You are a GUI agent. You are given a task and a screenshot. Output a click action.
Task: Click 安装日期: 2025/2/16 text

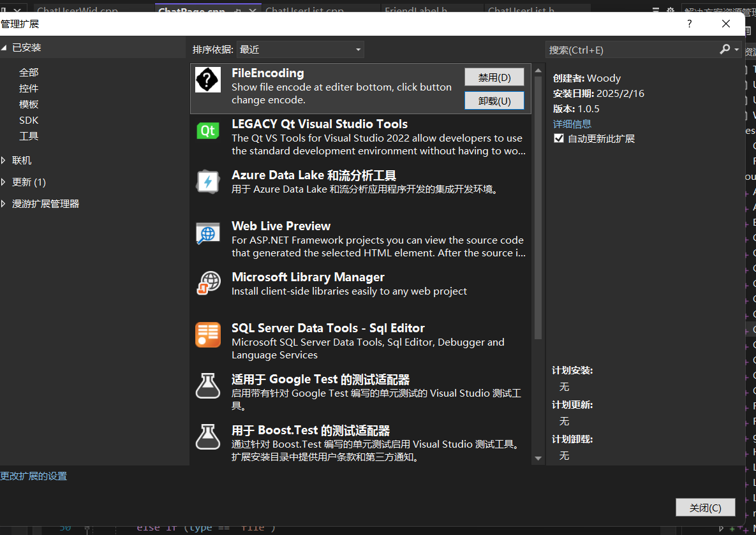coord(598,94)
